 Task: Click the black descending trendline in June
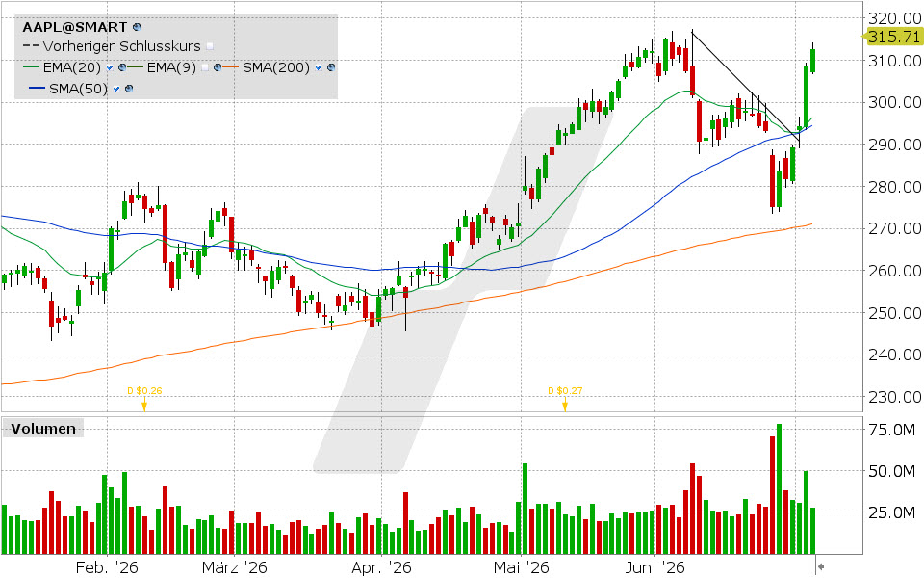(x=746, y=89)
